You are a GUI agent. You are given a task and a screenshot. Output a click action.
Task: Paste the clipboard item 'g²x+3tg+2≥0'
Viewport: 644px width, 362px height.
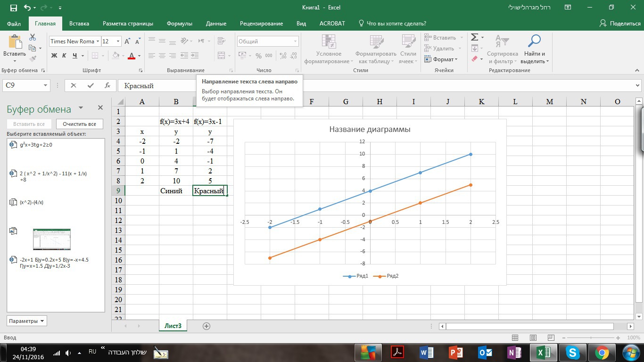[56, 145]
